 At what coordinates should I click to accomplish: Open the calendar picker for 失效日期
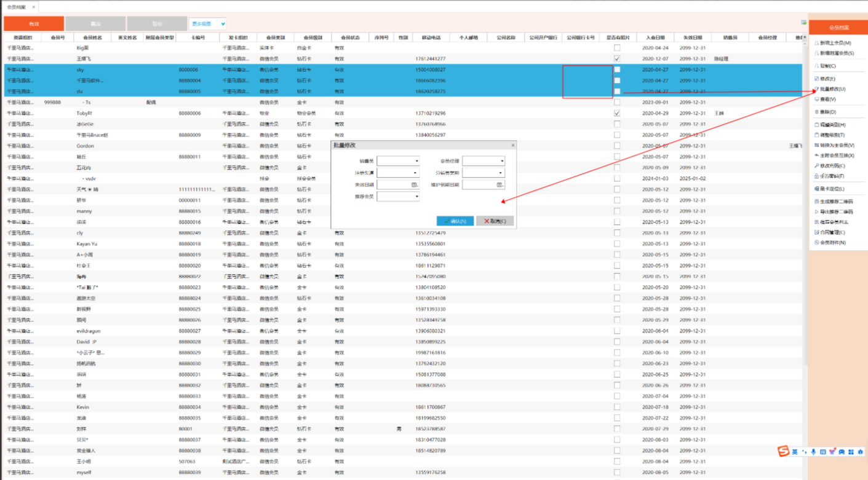coord(414,184)
